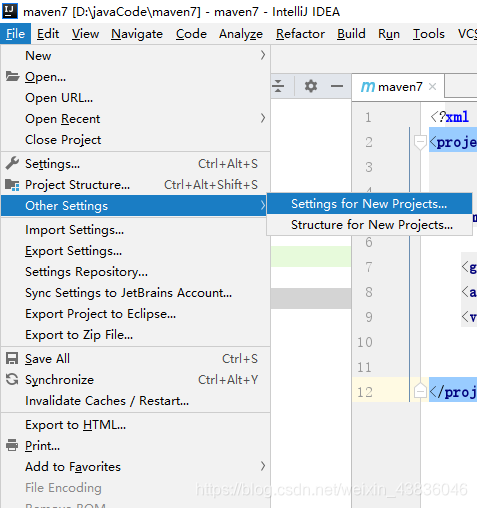Click the Project Structure folder icon
The height and width of the screenshot is (508, 477).
(x=12, y=185)
